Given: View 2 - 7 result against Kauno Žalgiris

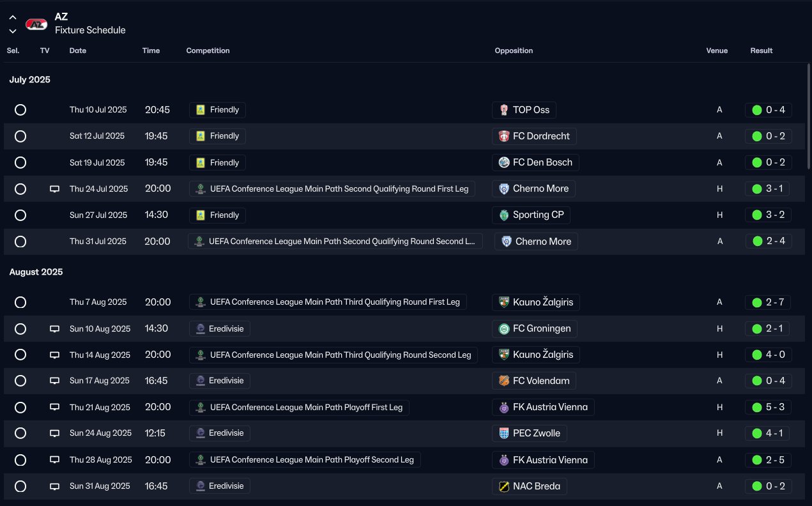Looking at the screenshot, I should [x=769, y=302].
